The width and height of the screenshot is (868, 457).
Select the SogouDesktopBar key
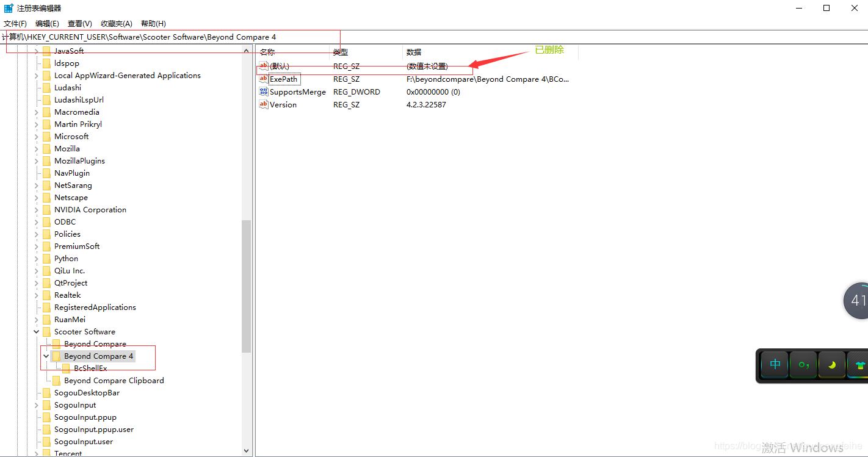[87, 393]
